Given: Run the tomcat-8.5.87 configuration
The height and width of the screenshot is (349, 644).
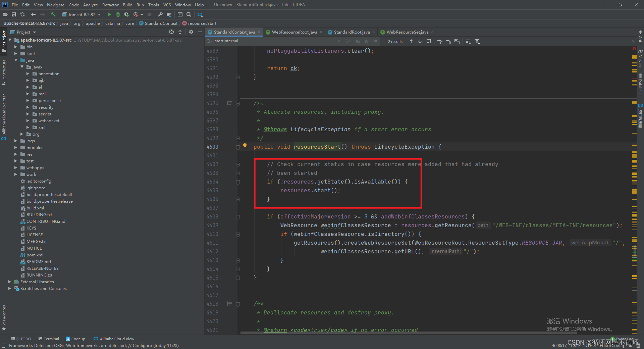Looking at the screenshot, I should 109,14.
